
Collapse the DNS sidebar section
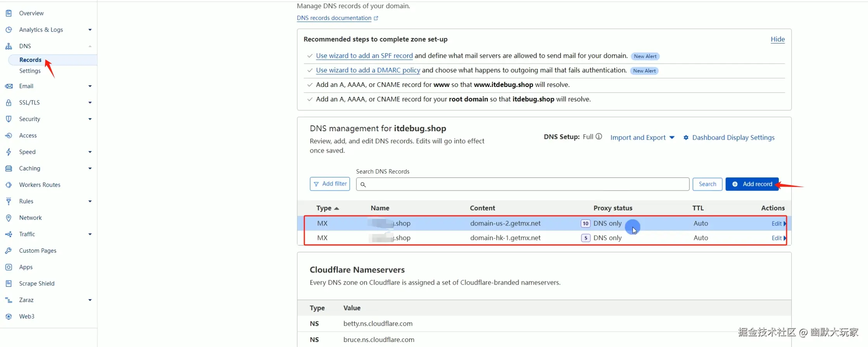point(90,46)
